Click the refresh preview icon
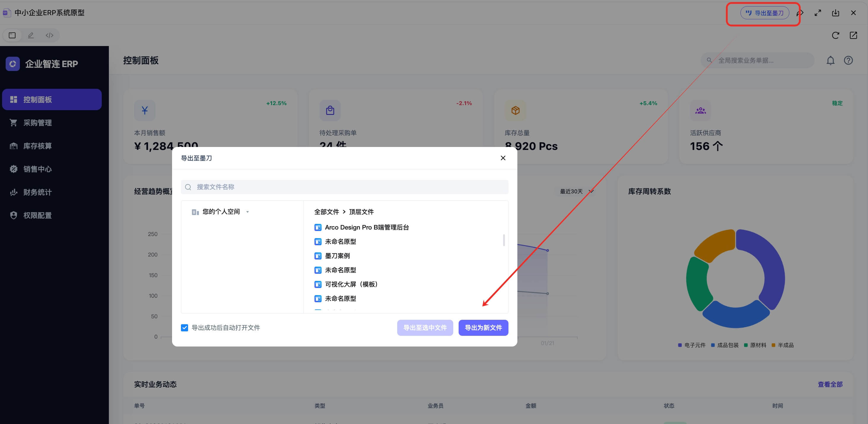Viewport: 868px width, 424px height. [x=835, y=35]
